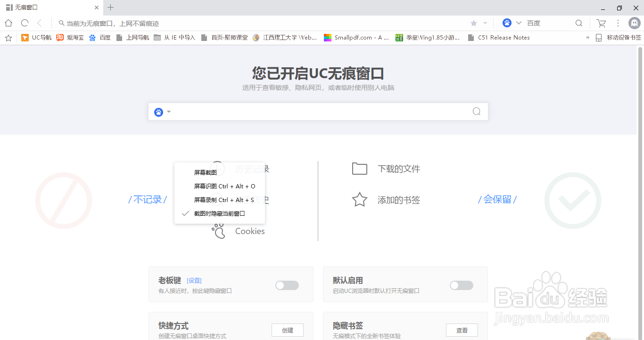Screen dimensions: 644x340
Task: Click the Cookies label
Action: coord(250,231)
